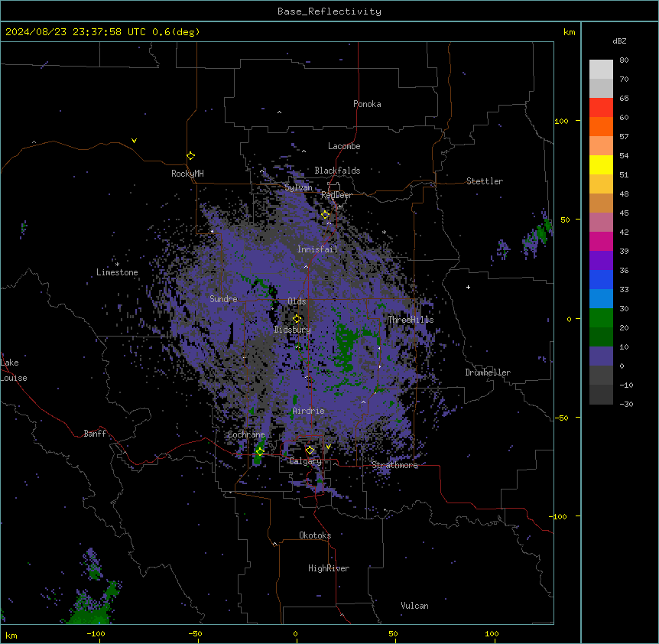Select the yellow V marker northwest of RockyMH

134,141
